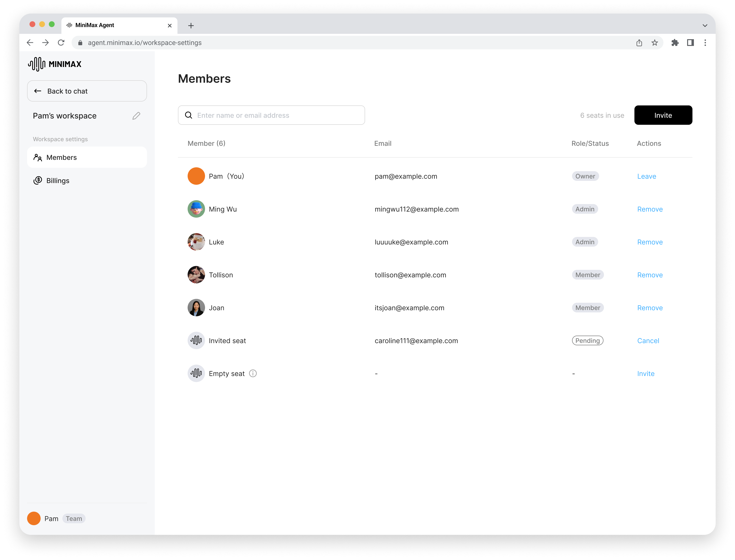Open a new browser tab
Screen dimensions: 735x560
(191, 26)
